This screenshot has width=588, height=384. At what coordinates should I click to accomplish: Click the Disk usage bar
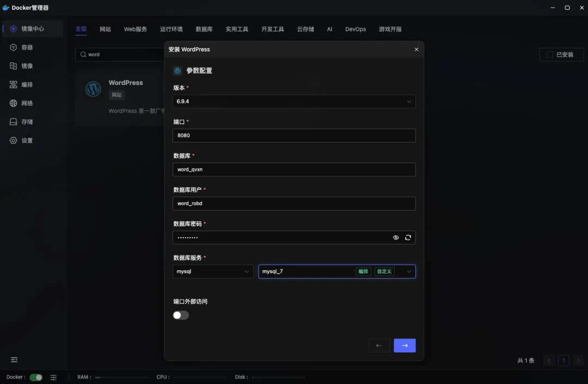point(279,377)
